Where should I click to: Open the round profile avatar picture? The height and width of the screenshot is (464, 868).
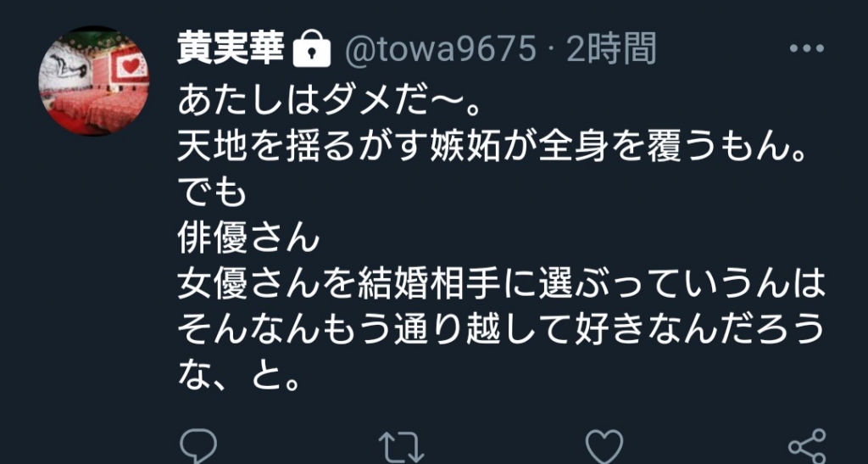93,81
